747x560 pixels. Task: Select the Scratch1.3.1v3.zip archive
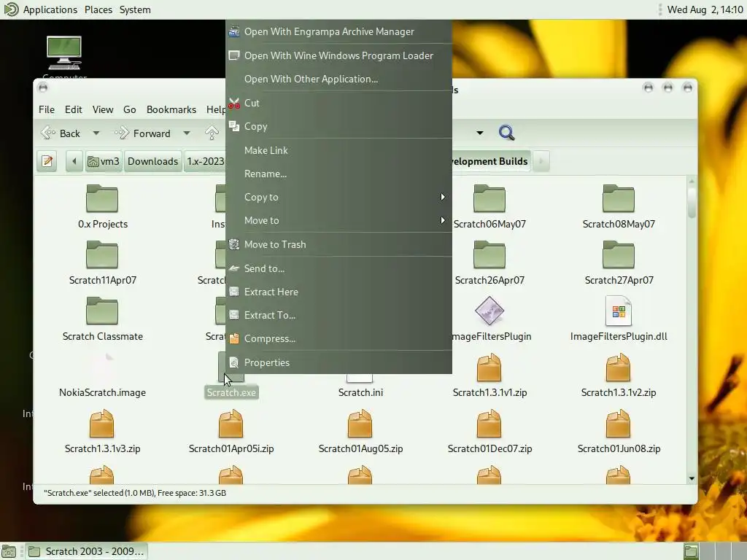click(102, 424)
